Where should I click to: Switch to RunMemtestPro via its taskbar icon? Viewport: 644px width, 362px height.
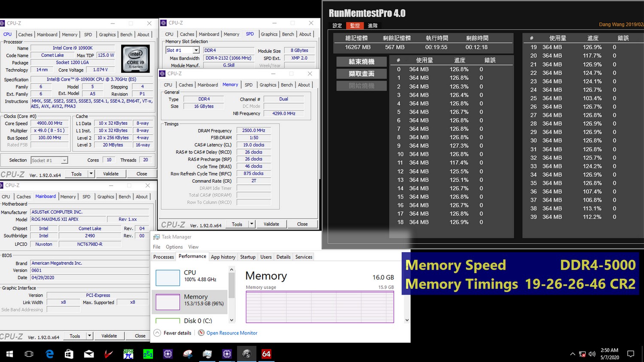tap(246, 354)
